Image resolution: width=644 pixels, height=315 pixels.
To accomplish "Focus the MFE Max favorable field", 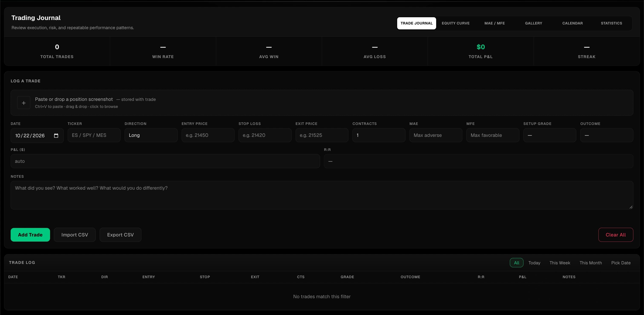I will click(493, 135).
